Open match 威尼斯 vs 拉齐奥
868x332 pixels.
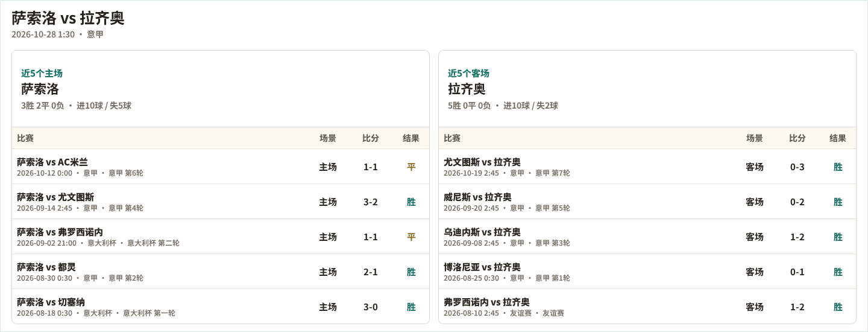[477, 197]
